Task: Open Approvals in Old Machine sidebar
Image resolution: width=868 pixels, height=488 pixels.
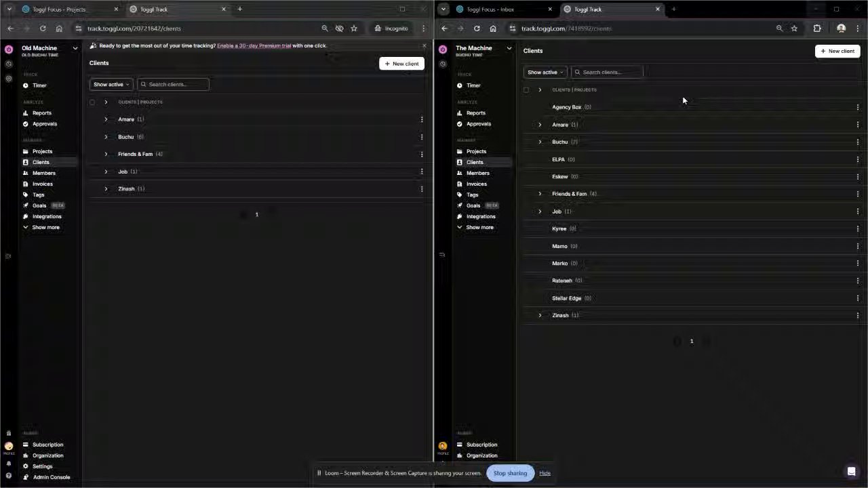Action: point(44,124)
